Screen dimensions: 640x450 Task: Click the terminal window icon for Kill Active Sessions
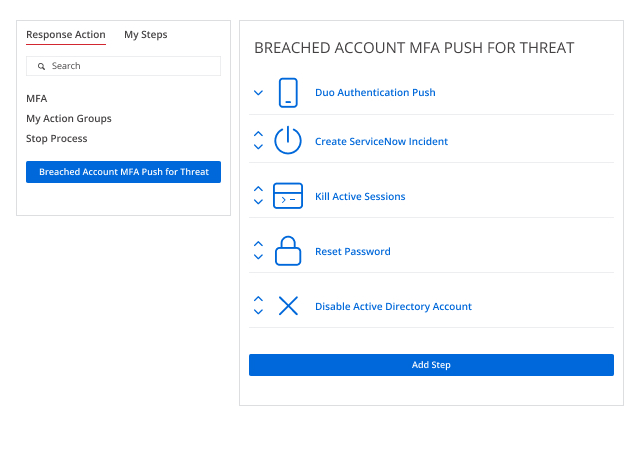click(288, 196)
